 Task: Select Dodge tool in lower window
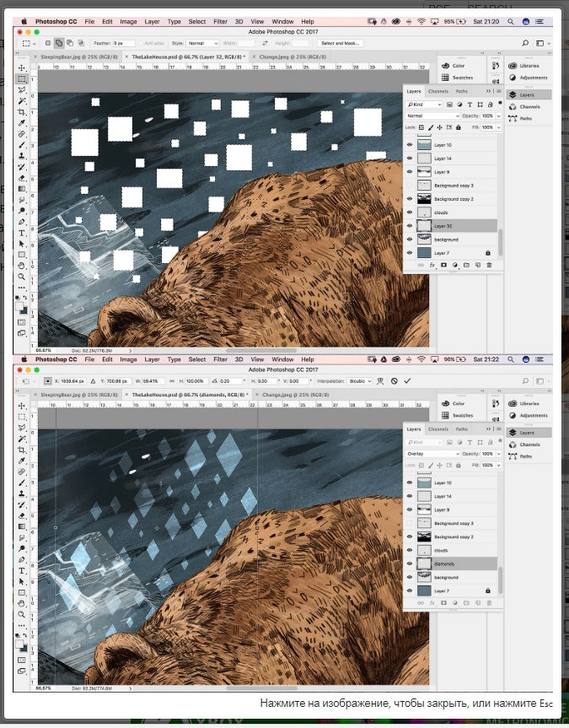coord(22,549)
